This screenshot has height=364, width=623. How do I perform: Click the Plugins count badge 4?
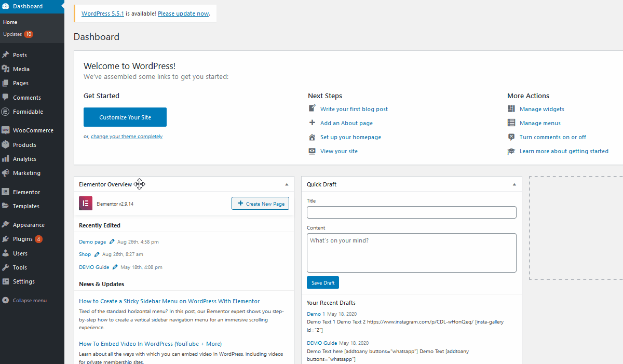[x=39, y=239]
